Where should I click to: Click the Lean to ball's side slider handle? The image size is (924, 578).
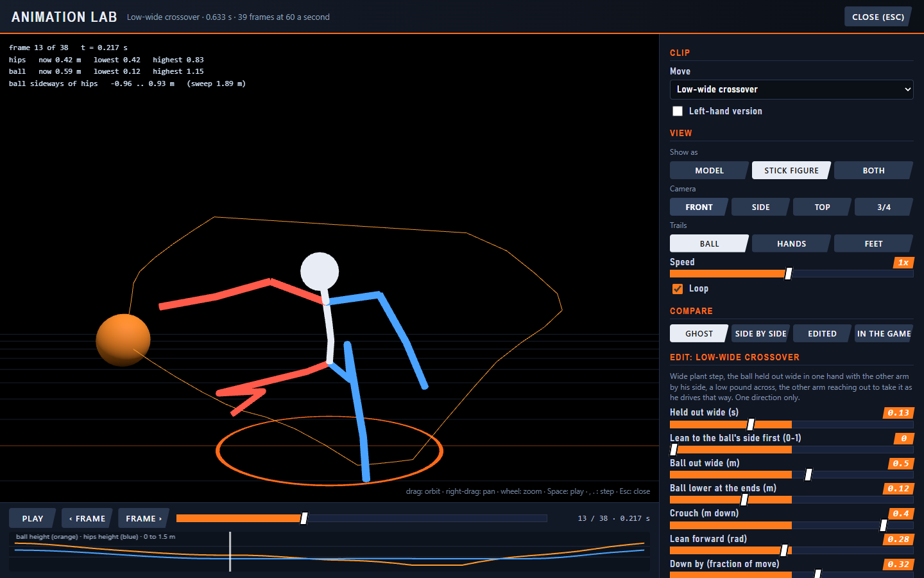(674, 450)
